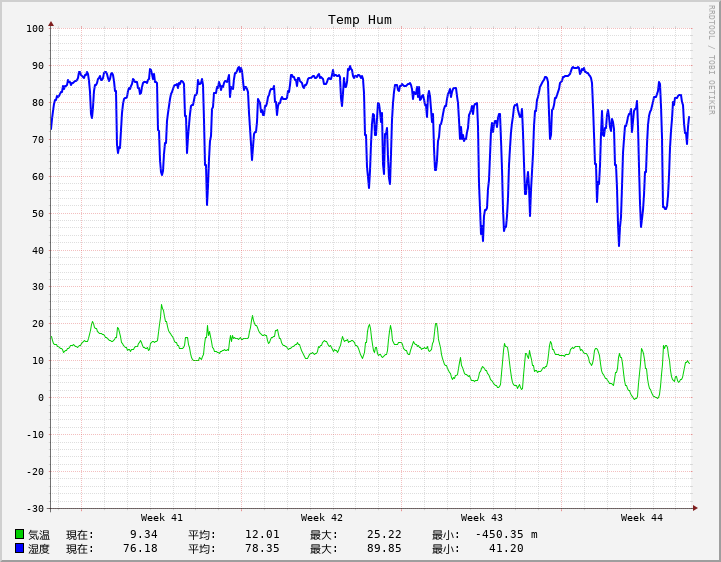Click the red arrow atop the y-axis
The image size is (721, 562).
(x=51, y=23)
